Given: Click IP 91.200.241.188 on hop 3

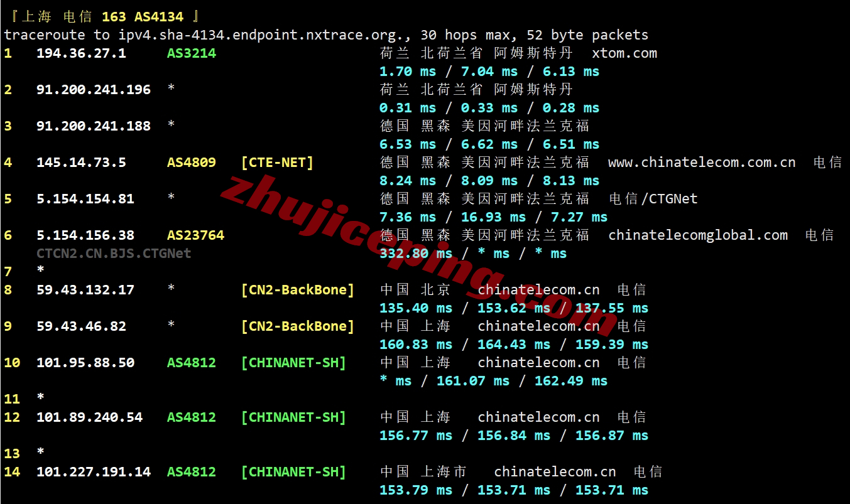Looking at the screenshot, I should click(x=94, y=126).
